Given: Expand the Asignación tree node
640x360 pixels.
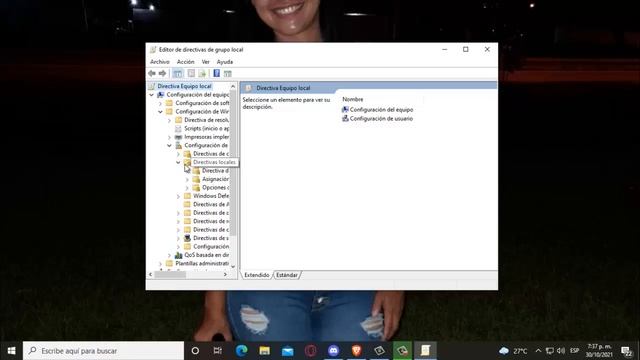Looking at the screenshot, I should pos(187,179).
